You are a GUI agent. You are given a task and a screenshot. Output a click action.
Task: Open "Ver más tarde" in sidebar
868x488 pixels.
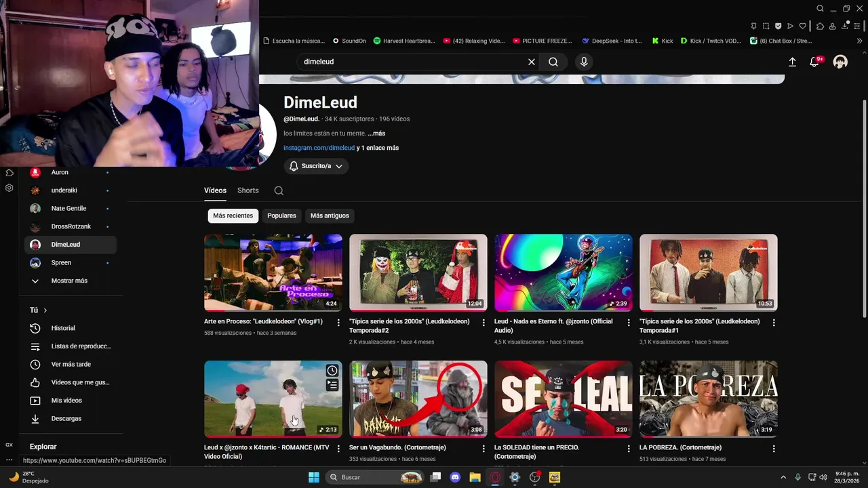click(71, 364)
